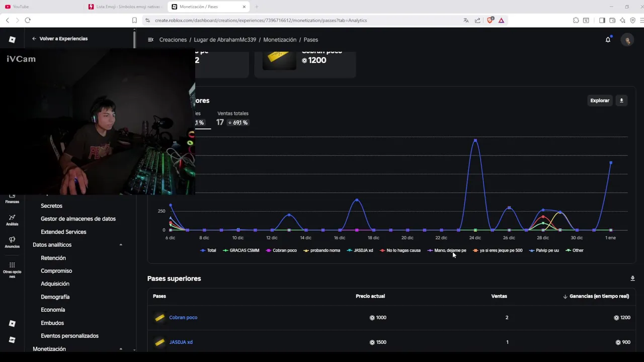This screenshot has width=644, height=362.
Task: Collapse the Monetización sidebar section
Action: click(x=121, y=349)
